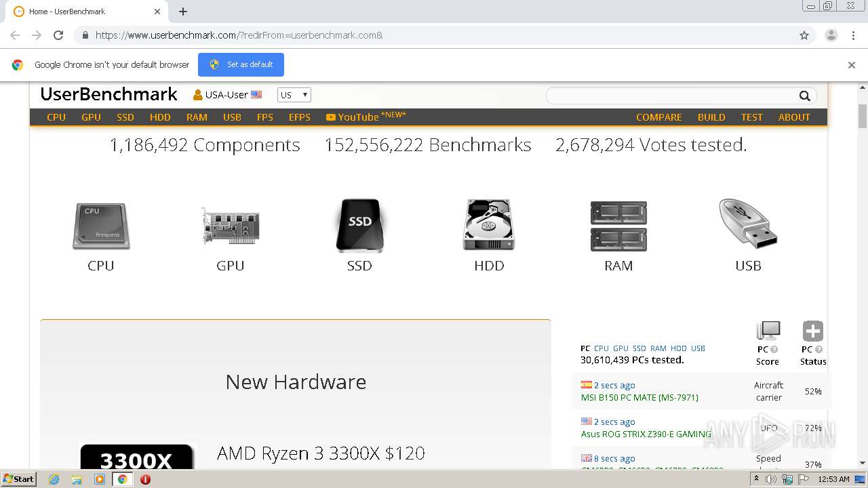
Task: Select the RAM filter above tested list
Action: (658, 348)
